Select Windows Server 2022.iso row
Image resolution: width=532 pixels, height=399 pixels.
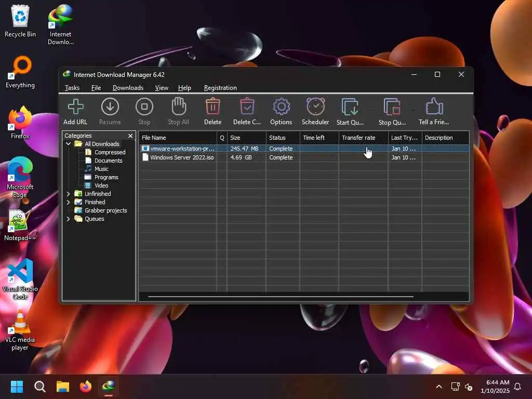(x=304, y=157)
